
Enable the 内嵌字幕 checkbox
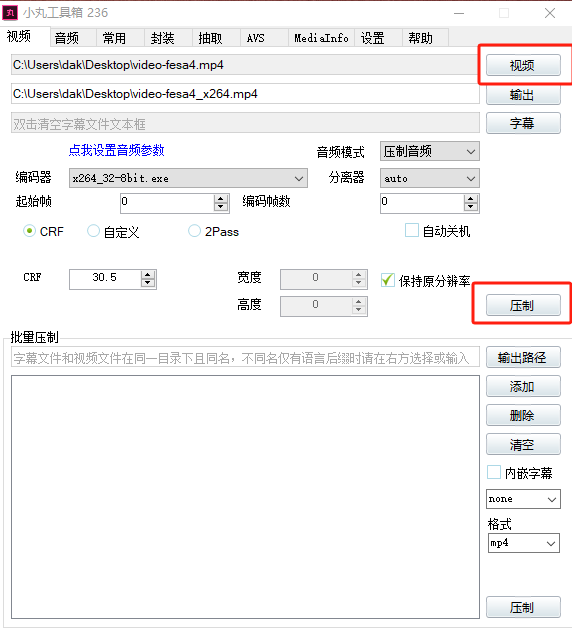(494, 472)
